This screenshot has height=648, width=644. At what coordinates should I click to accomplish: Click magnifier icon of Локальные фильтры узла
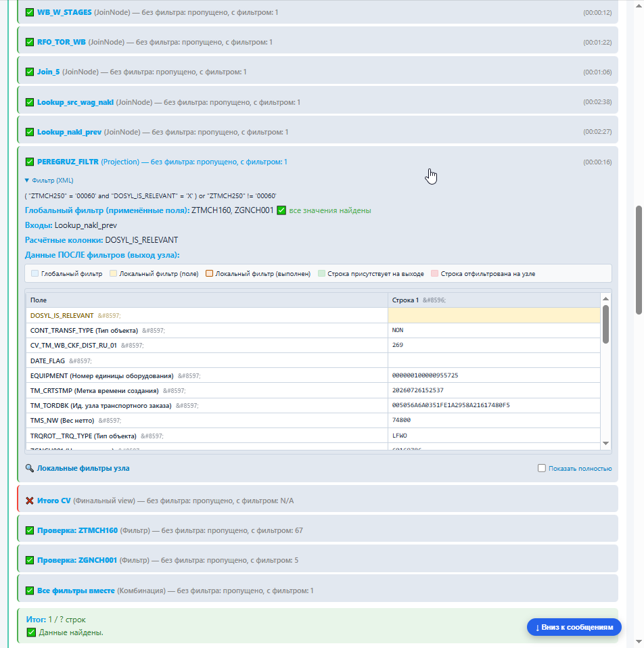[x=29, y=468]
